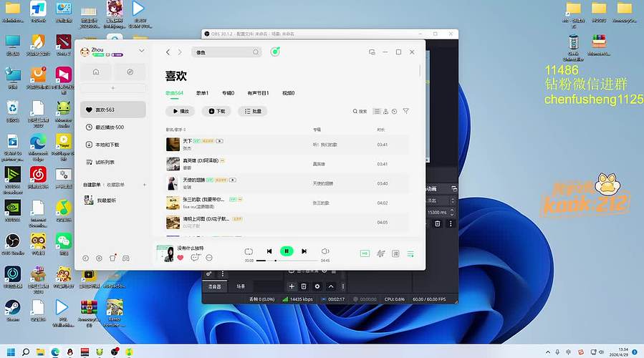
Task: Click the song 天下 title
Action: coord(187,141)
